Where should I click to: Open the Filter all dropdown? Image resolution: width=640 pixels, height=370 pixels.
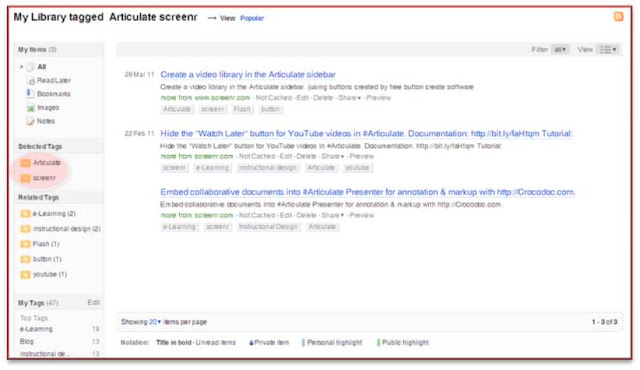pos(560,49)
